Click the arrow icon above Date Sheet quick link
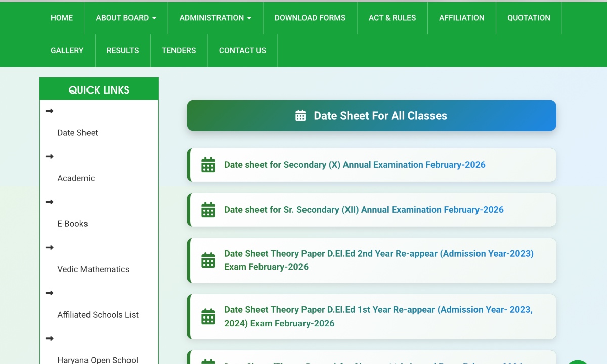This screenshot has height=364, width=607. (49, 111)
